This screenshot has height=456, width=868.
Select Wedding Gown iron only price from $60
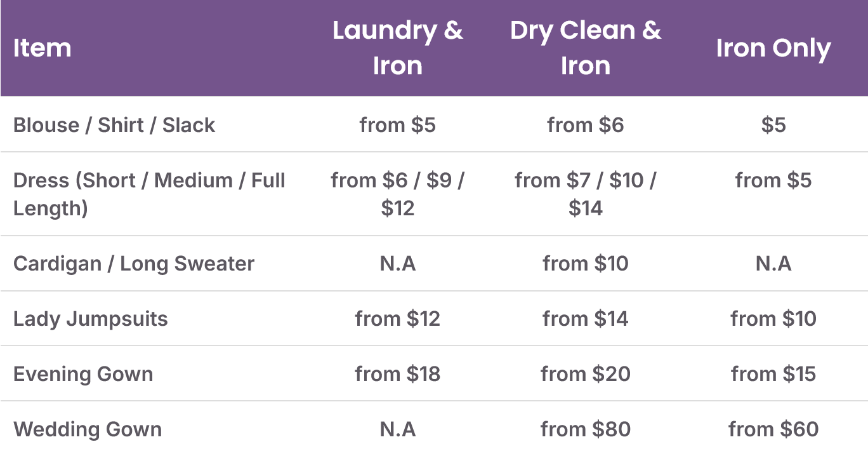773,429
